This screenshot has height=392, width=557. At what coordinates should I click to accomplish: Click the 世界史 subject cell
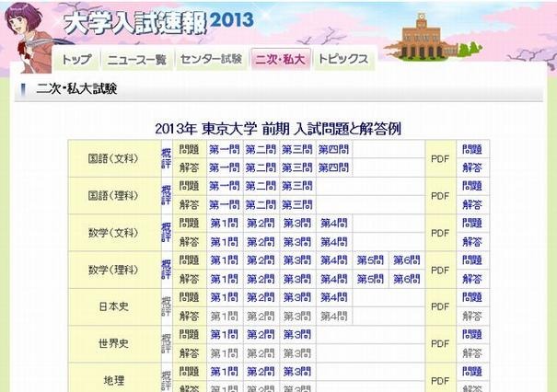[114, 344]
